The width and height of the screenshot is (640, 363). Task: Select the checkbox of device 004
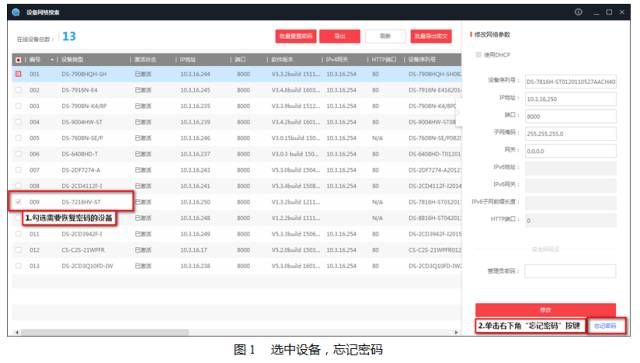pos(18,122)
